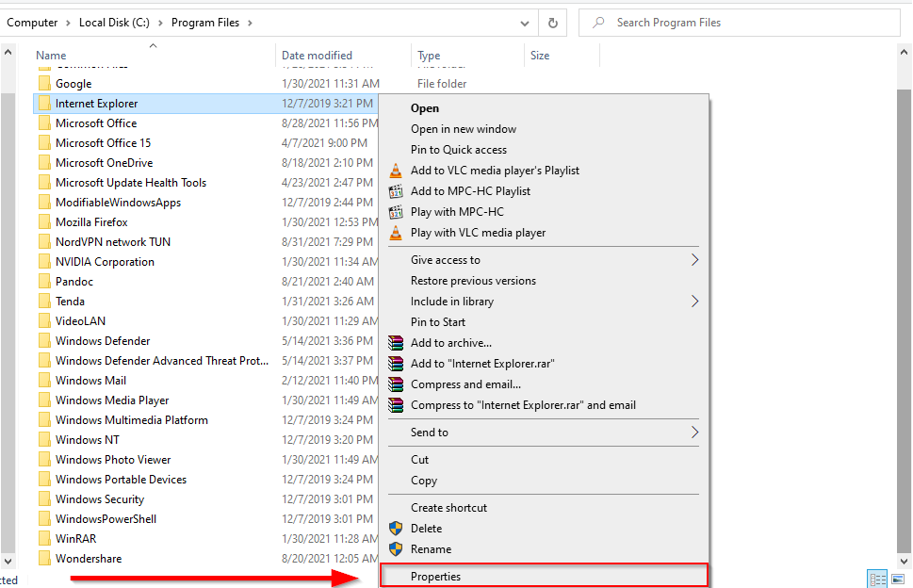Select the ModifiableWindowsApps folder name
Viewport: 913px width, 588px height.
pyautogui.click(x=118, y=203)
